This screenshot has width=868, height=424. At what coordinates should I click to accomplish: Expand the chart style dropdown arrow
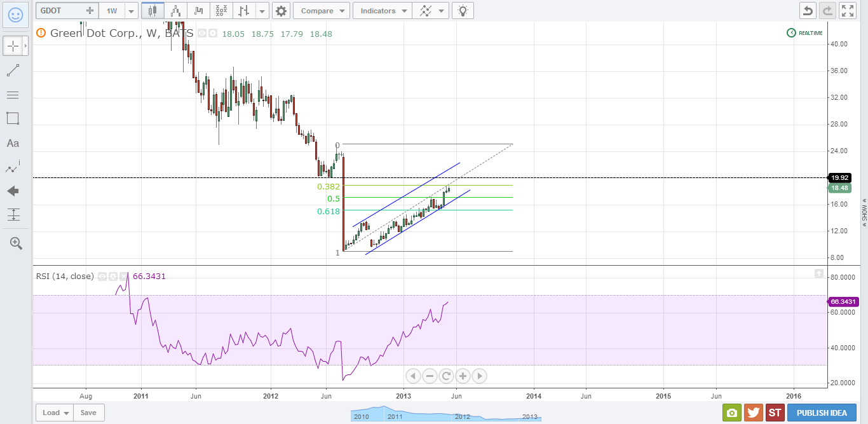(x=262, y=11)
